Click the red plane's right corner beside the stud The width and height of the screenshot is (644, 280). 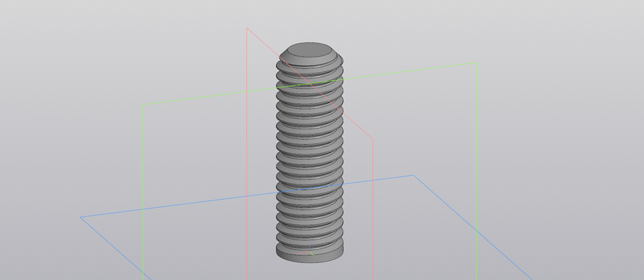[372, 139]
